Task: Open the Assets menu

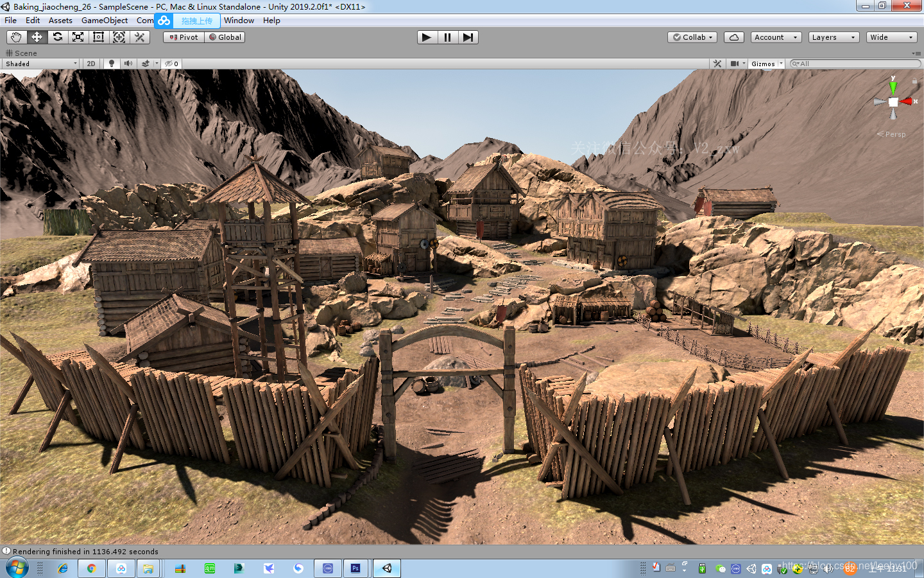Action: (60, 21)
